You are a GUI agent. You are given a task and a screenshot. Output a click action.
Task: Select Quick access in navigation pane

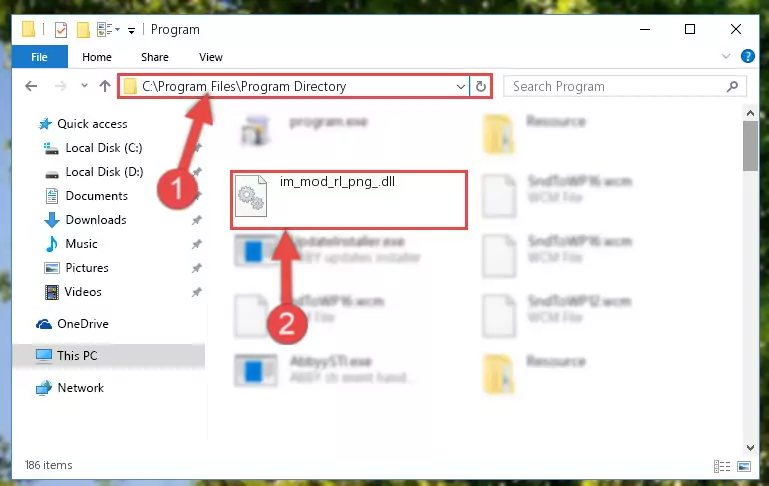[x=92, y=124]
